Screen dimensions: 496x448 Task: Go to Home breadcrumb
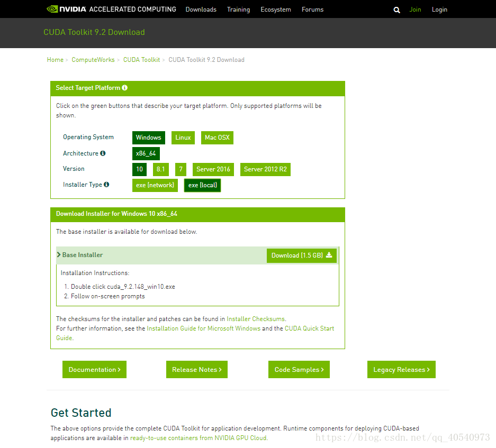coord(55,60)
